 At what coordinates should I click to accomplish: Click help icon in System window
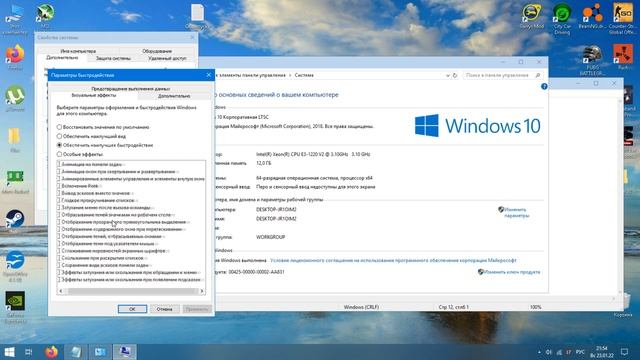coord(544,87)
